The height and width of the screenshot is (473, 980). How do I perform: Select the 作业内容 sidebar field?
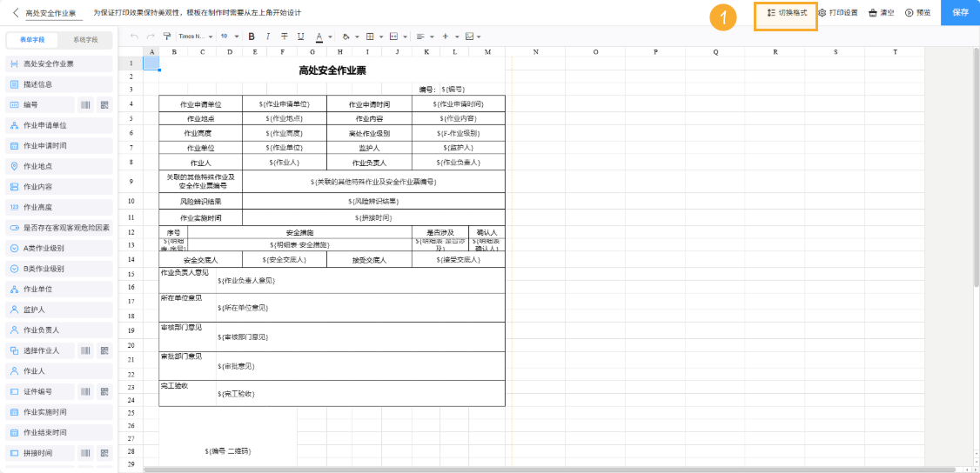click(x=59, y=187)
